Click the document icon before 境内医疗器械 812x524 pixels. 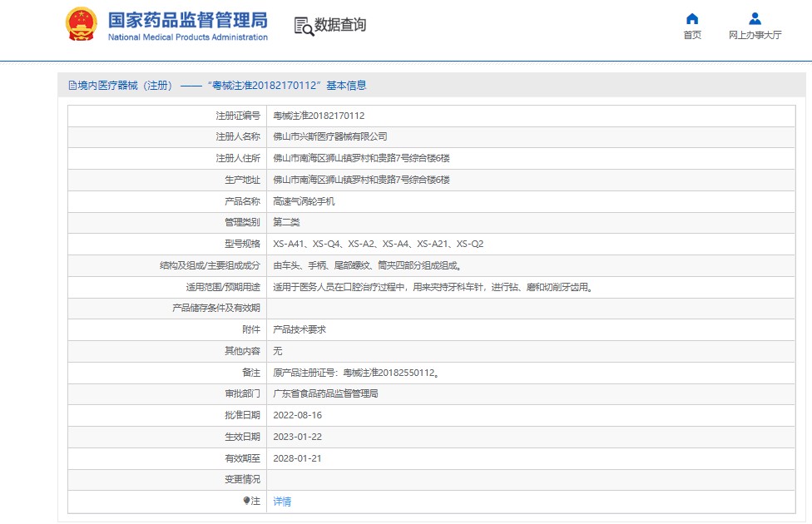(x=72, y=86)
